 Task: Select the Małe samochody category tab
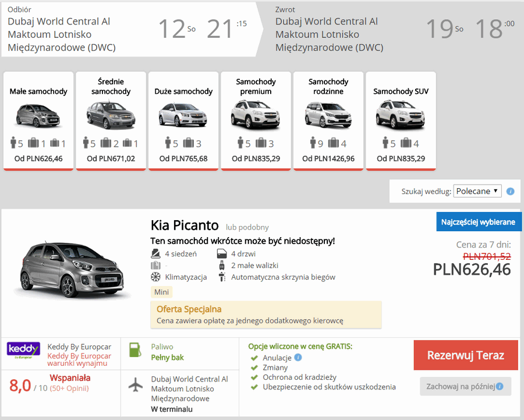[x=38, y=121]
